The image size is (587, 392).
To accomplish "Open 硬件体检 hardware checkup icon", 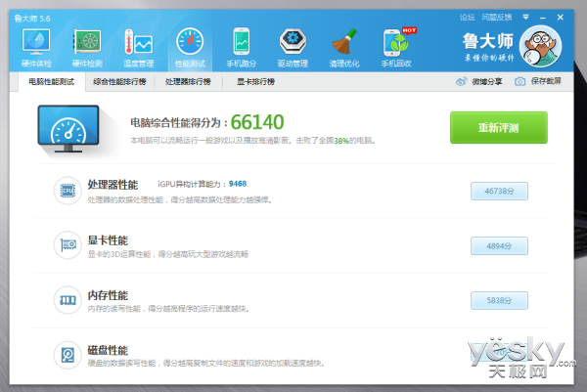I will click(36, 45).
